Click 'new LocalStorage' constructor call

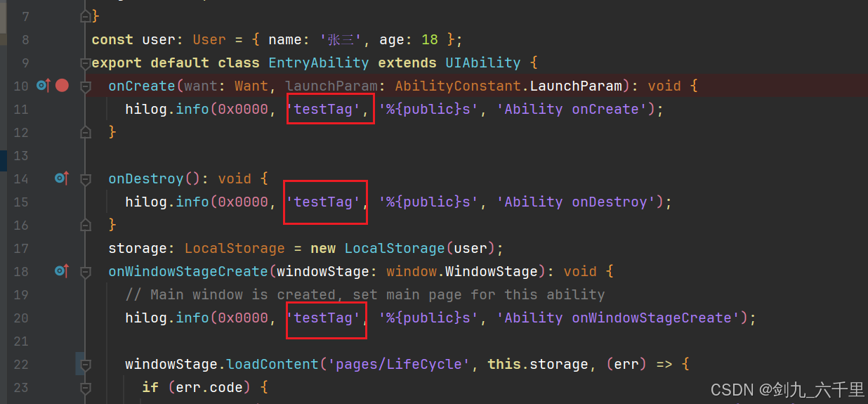click(378, 248)
